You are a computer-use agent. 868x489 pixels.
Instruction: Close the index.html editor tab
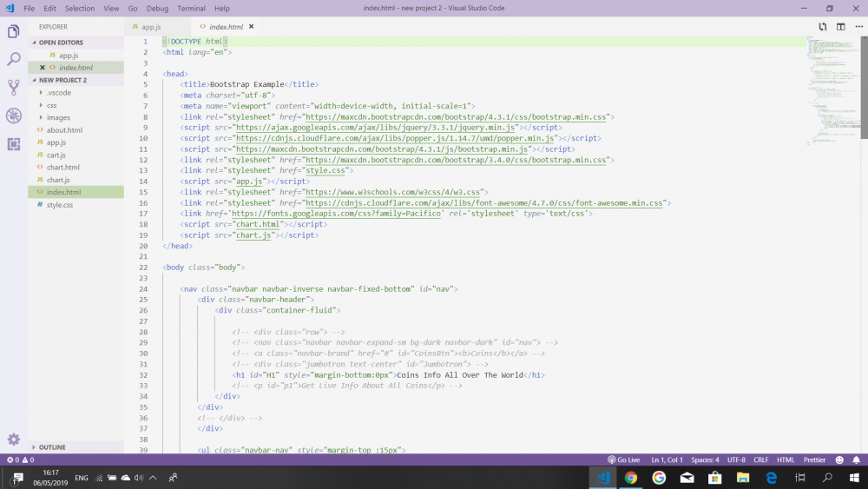(x=252, y=27)
